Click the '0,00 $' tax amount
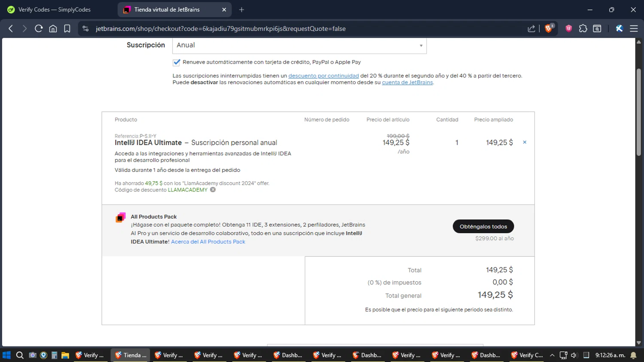644x362 pixels. coord(502,282)
